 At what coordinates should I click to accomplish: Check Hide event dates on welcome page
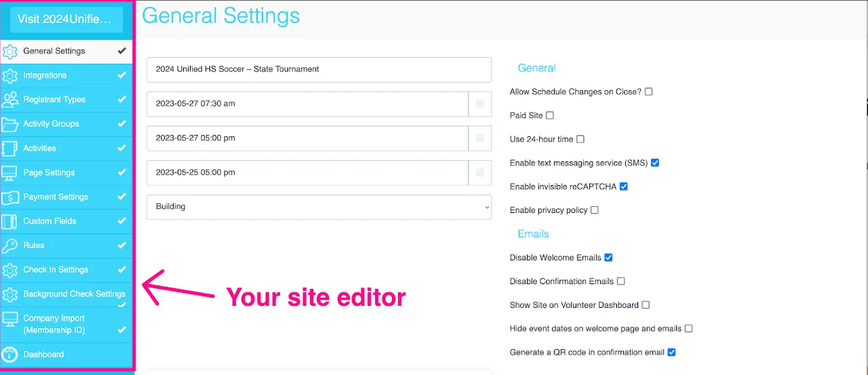tap(689, 329)
